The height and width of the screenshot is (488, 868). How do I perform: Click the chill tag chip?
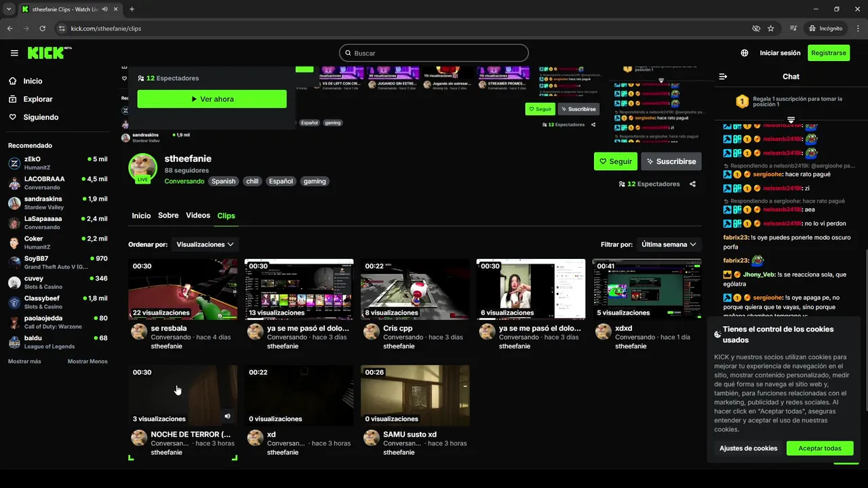[252, 181]
